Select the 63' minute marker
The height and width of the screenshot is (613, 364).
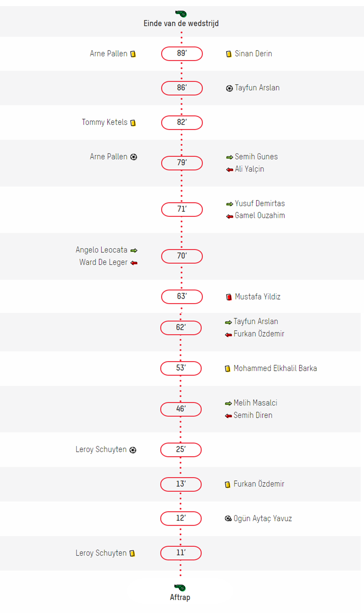tap(182, 296)
